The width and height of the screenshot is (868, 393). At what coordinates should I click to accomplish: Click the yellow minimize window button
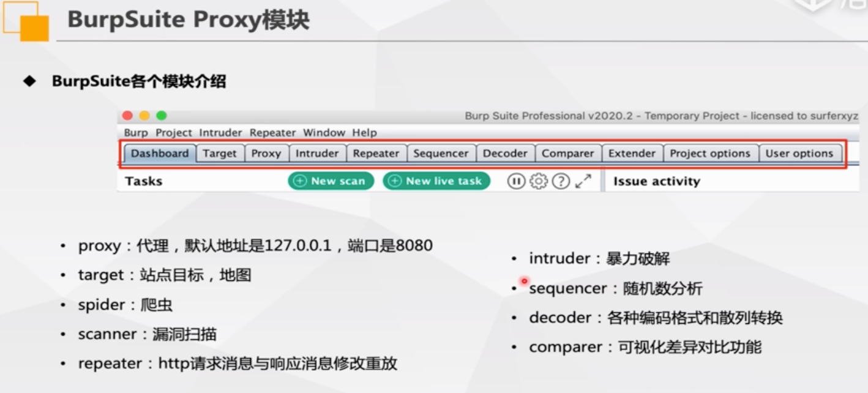click(x=144, y=116)
